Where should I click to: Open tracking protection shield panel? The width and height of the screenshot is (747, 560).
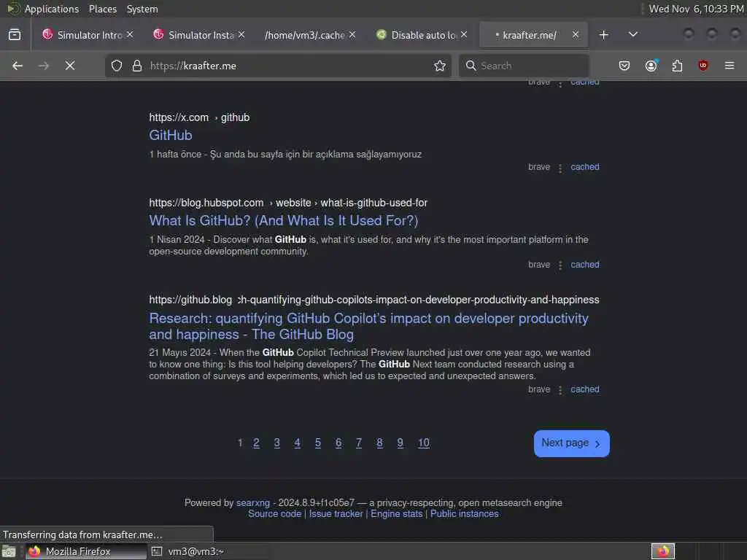pos(117,66)
